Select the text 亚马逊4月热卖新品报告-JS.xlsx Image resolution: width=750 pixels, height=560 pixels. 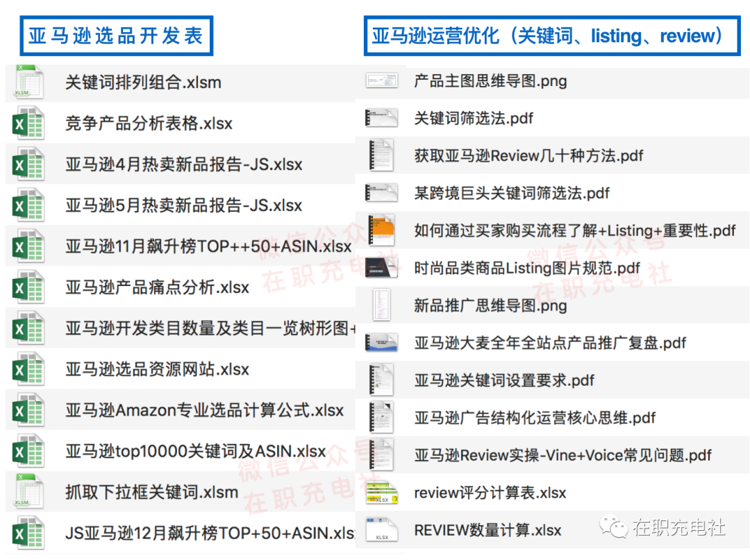[184, 165]
